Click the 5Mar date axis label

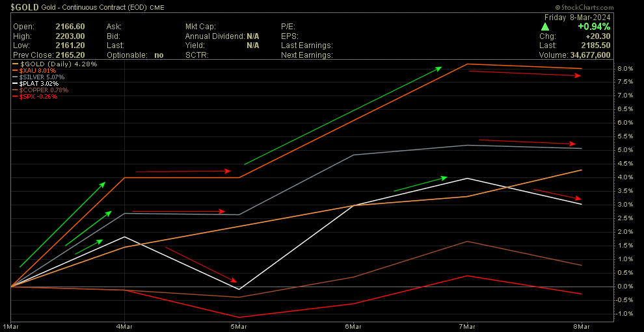[239, 326]
